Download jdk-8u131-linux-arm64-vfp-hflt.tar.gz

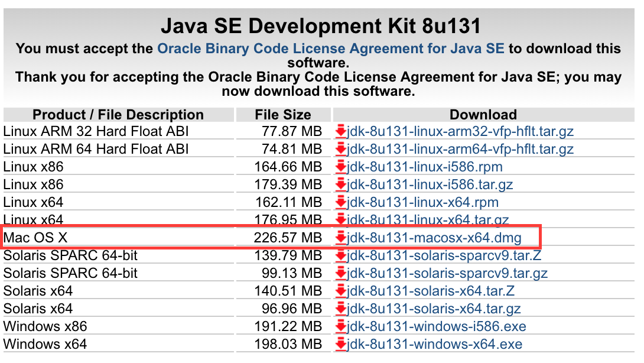point(458,149)
